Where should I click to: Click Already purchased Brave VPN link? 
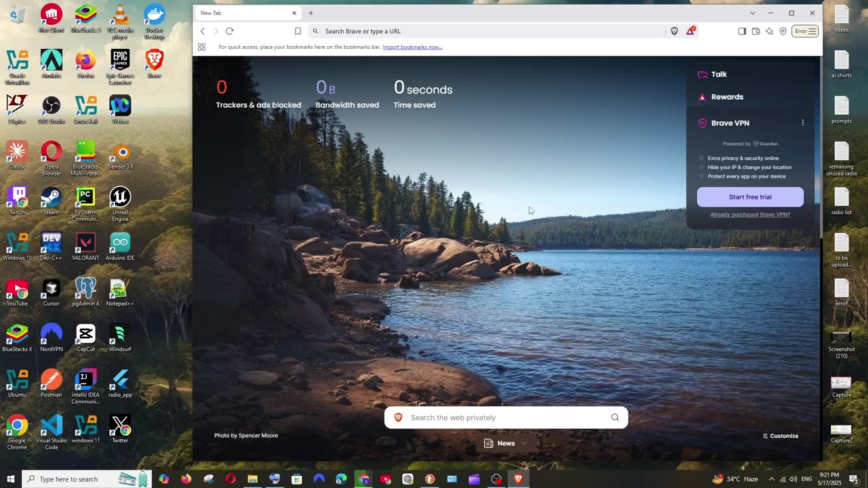pos(750,214)
